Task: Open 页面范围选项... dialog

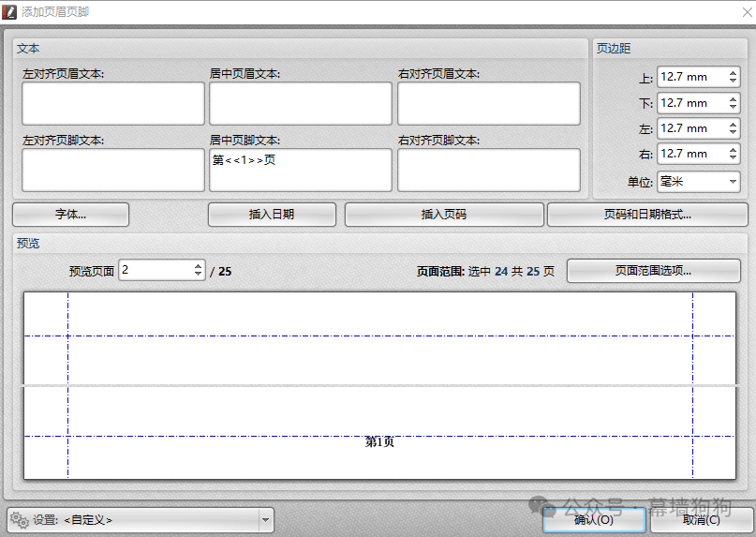Action: tap(653, 271)
